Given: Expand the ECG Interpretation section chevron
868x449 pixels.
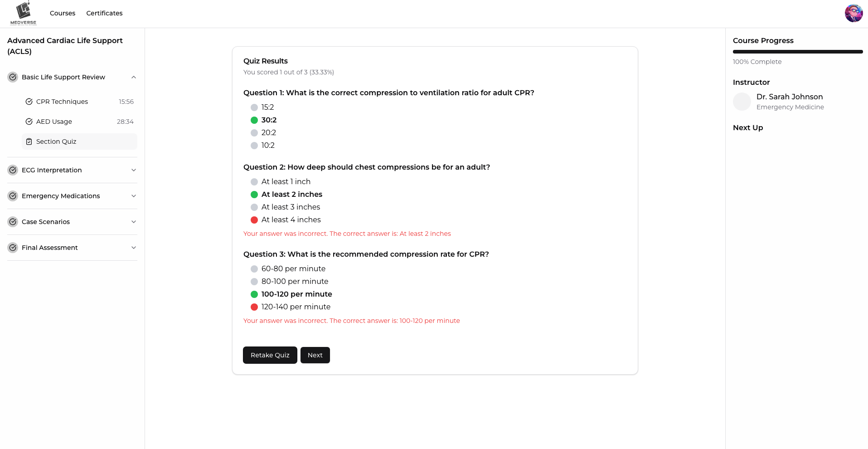Looking at the screenshot, I should 134,170.
